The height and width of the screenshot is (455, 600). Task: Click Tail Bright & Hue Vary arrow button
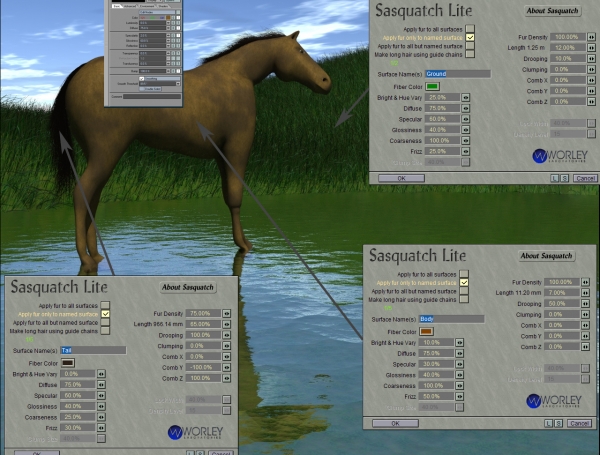point(101,374)
